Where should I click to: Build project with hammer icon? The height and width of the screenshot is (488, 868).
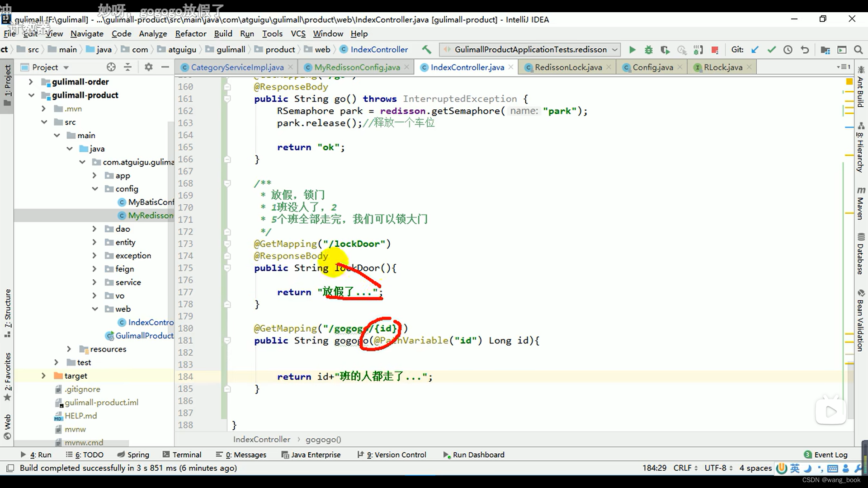tap(426, 49)
